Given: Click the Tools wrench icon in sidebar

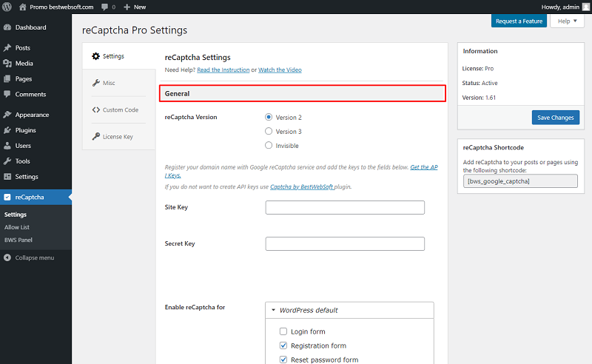Looking at the screenshot, I should pos(7,161).
